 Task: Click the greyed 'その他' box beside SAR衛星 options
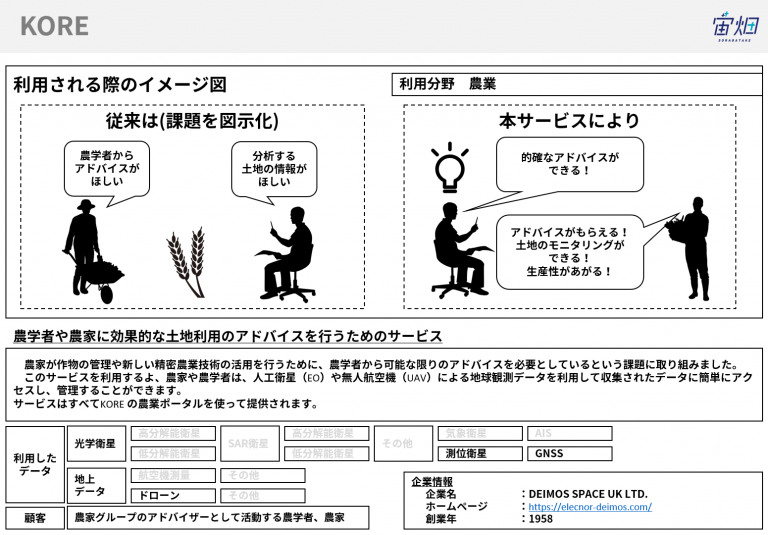[x=403, y=443]
